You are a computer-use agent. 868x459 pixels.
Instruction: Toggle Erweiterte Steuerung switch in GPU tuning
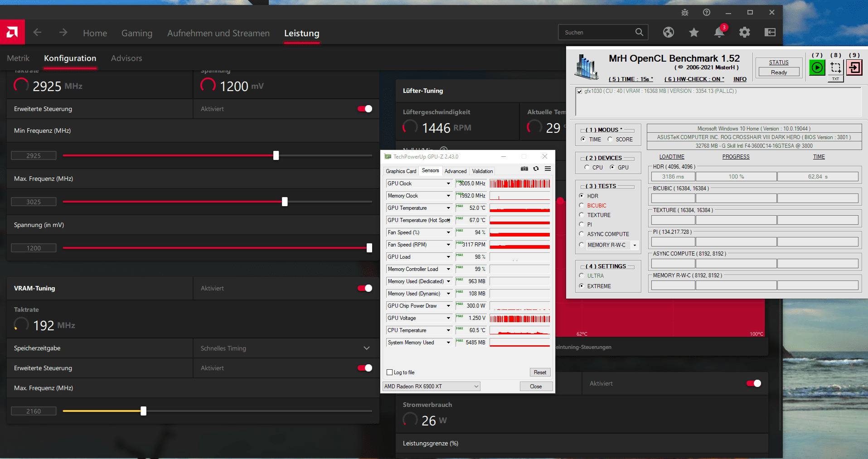coord(365,109)
